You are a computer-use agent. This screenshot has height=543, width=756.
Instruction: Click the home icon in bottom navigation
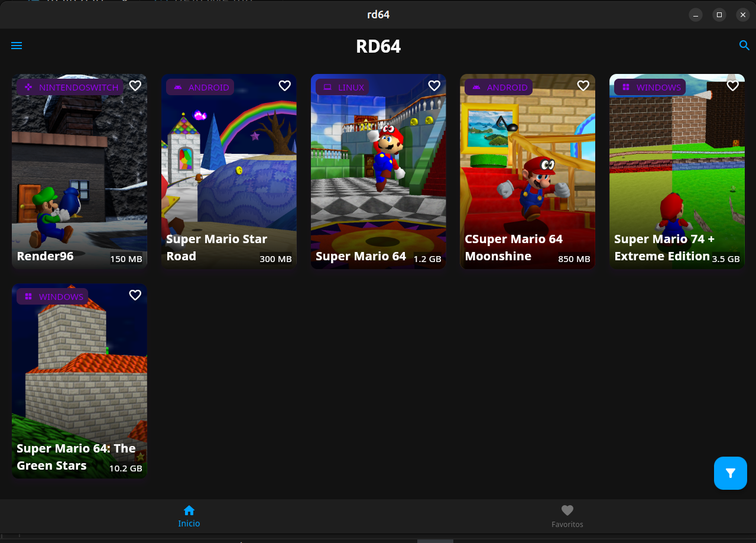click(x=189, y=510)
